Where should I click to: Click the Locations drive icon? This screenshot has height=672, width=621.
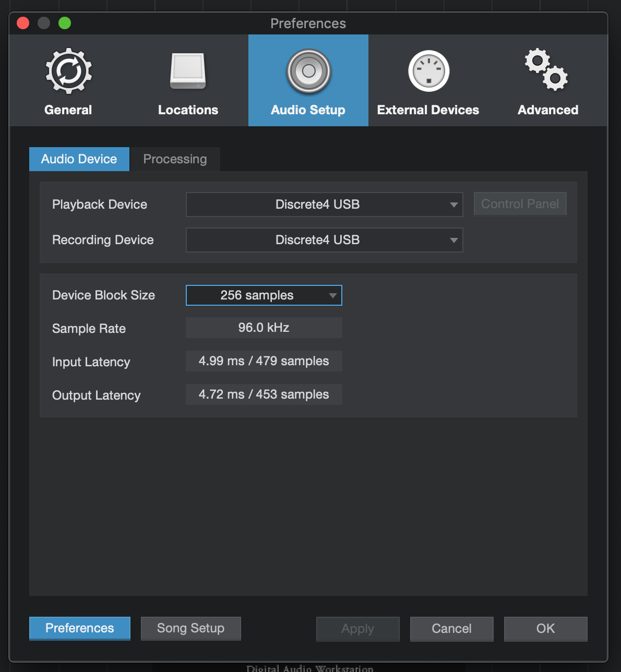point(188,71)
